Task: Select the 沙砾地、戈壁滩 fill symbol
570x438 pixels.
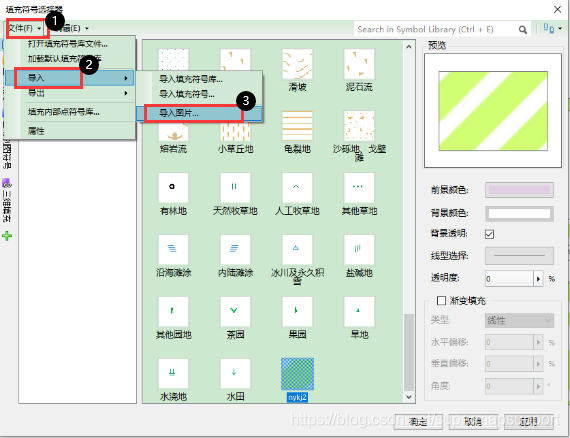Action: [x=359, y=136]
